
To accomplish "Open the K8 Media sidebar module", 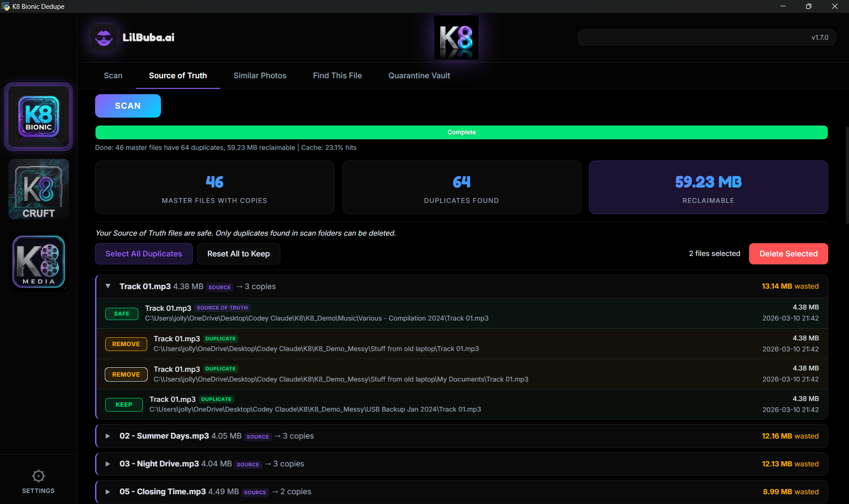I will point(38,262).
